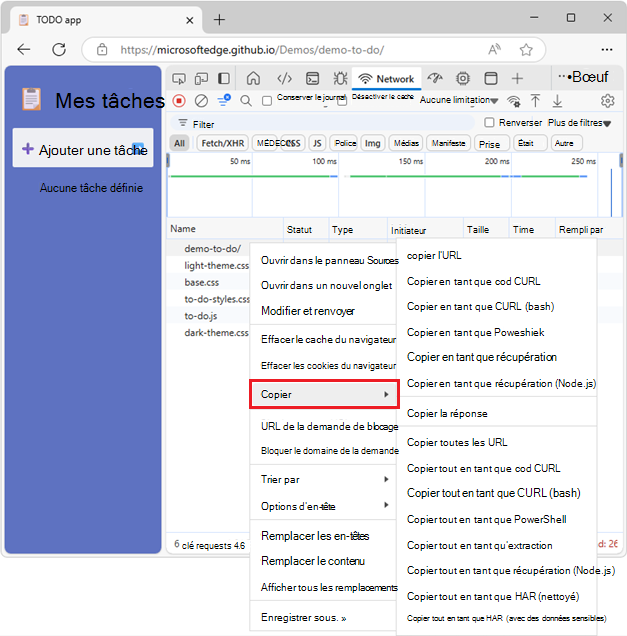The height and width of the screenshot is (636, 627).
Task: Toggle the network filter funnel icon
Action: click(x=223, y=100)
